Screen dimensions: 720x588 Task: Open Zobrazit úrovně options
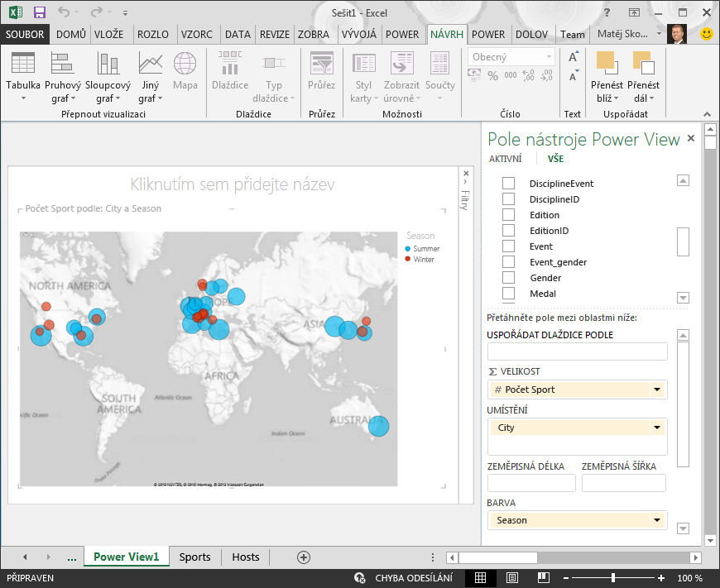pos(401,77)
